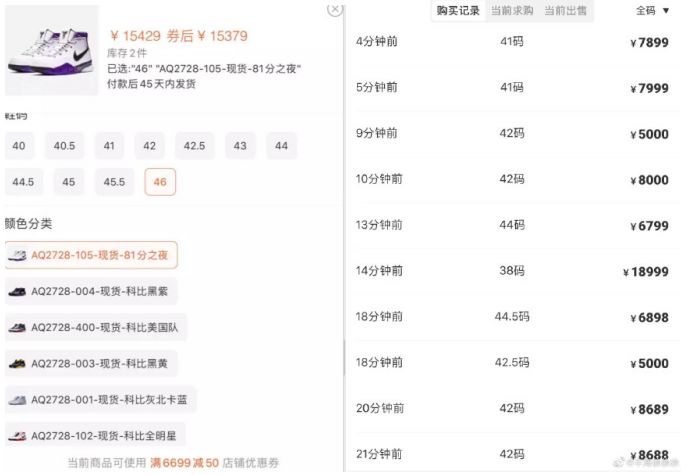The width and height of the screenshot is (692, 475).
Task: Select shoe size 40.5
Action: click(x=64, y=146)
